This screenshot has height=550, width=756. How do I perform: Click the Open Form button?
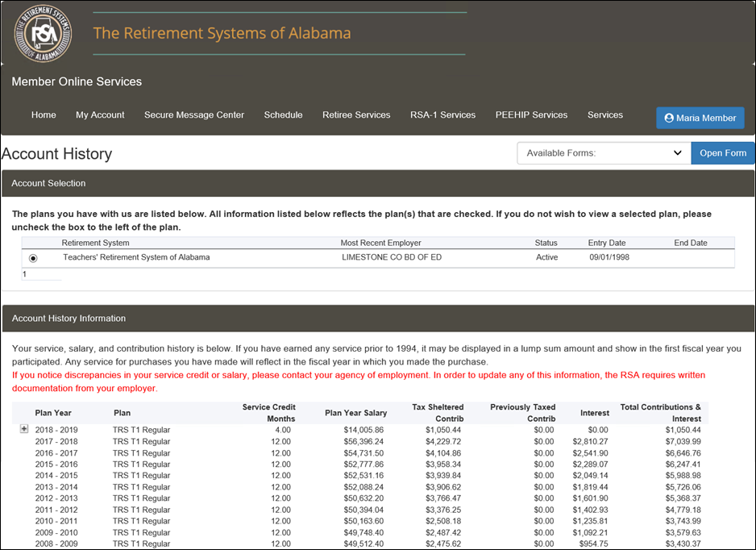(723, 153)
